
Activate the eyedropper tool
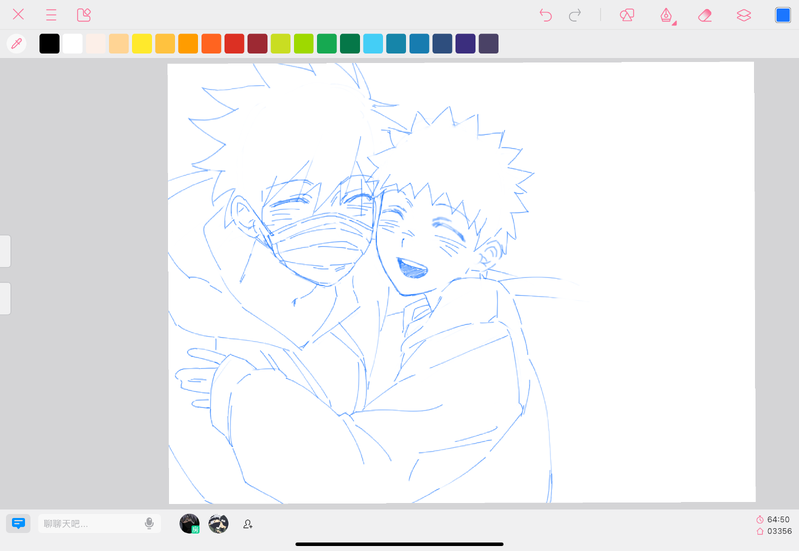[x=16, y=43]
